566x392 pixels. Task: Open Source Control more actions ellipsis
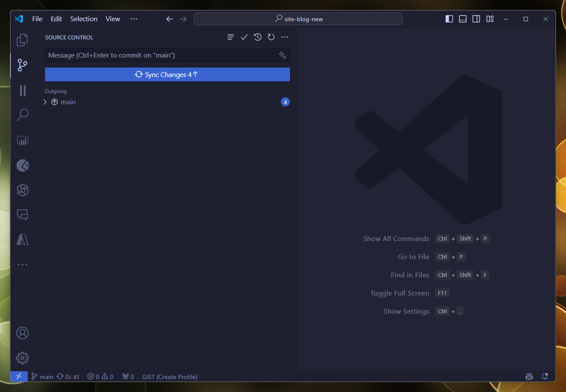(285, 37)
